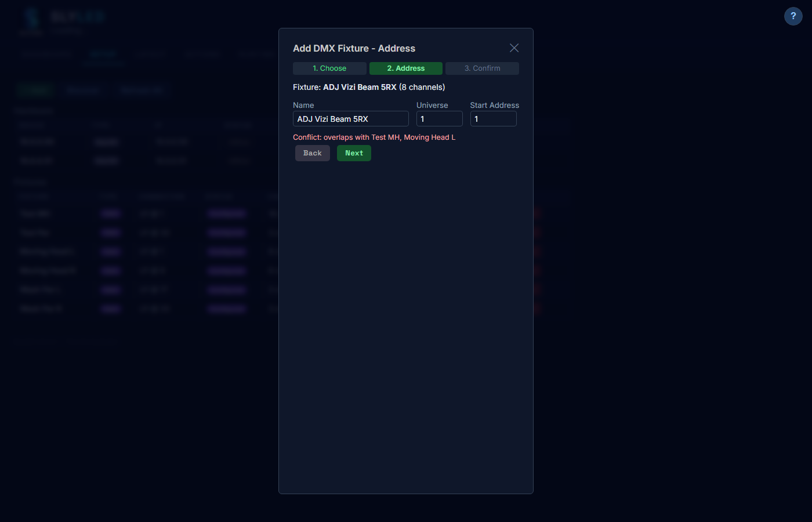Click the dialog title "Add DMX Fixture - Address"
The image size is (812, 522).
tap(354, 48)
